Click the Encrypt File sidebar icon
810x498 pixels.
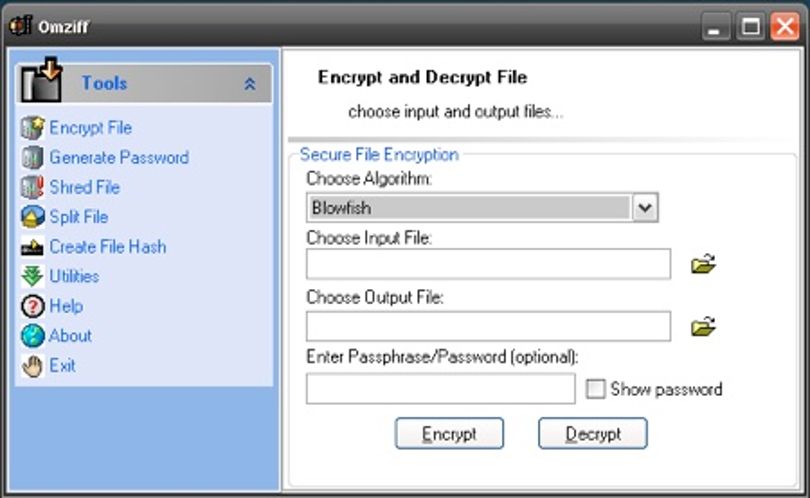[x=33, y=128]
